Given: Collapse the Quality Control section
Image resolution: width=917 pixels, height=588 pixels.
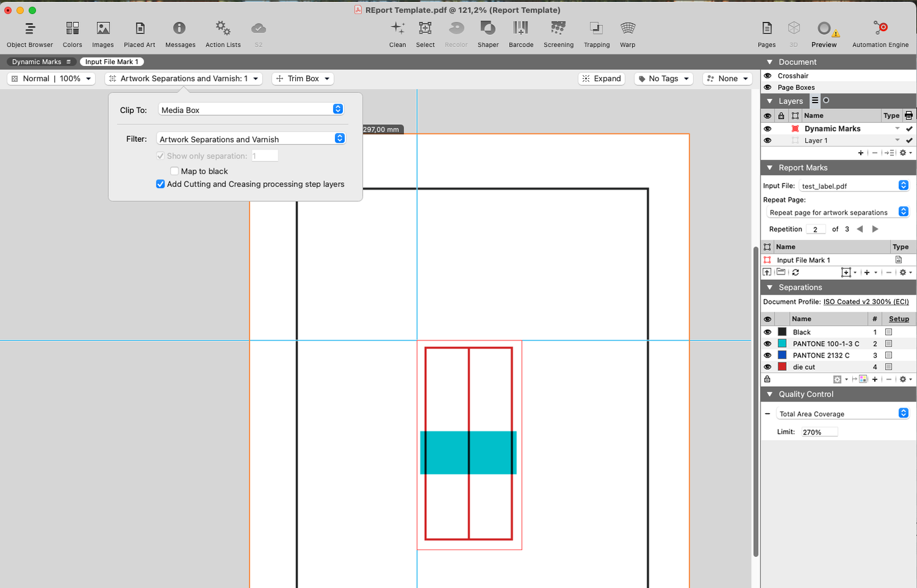Looking at the screenshot, I should [x=770, y=394].
